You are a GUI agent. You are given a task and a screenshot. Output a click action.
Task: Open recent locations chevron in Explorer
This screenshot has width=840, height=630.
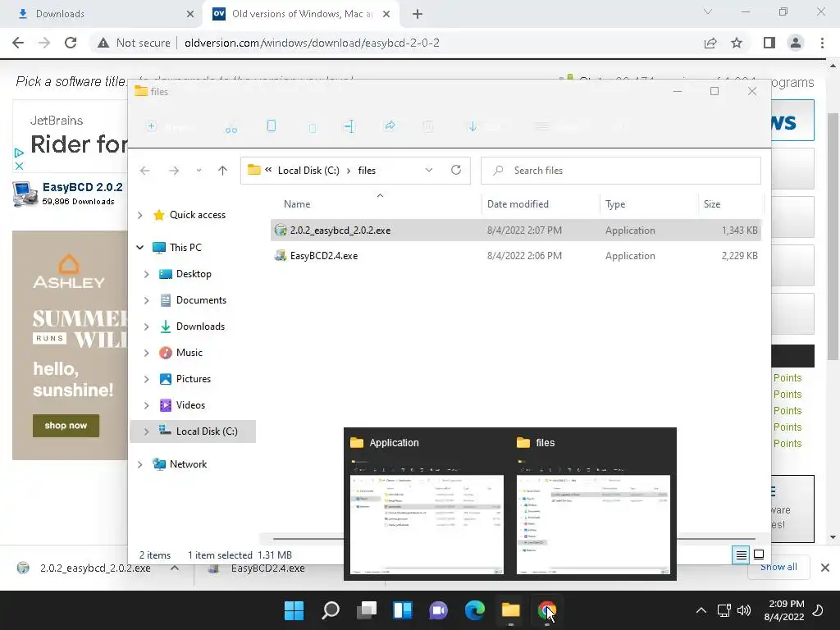199,171
